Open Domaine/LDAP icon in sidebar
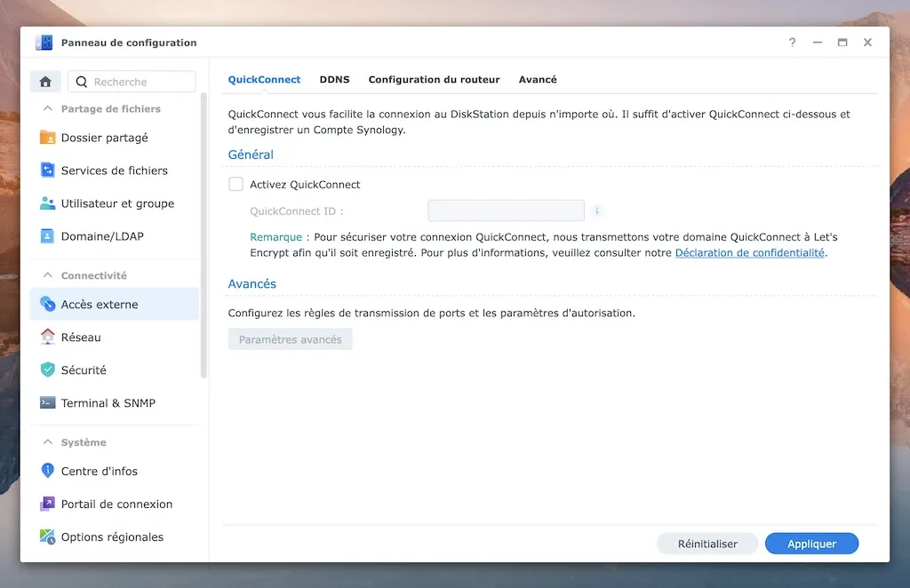 [x=48, y=236]
